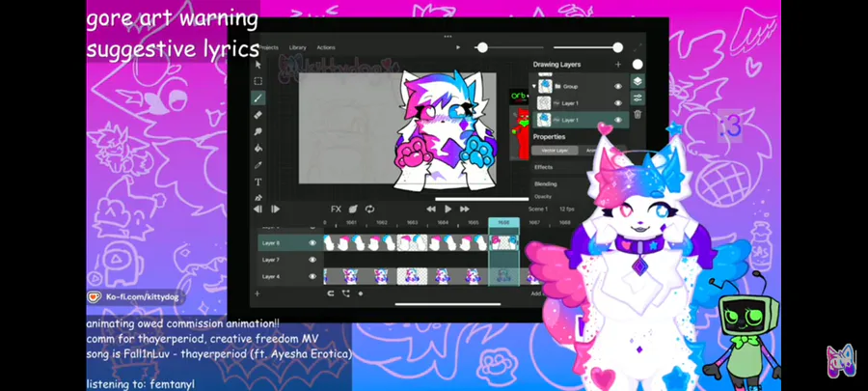Click the Drawing Layers heading
This screenshot has height=391, width=868.
556,65
